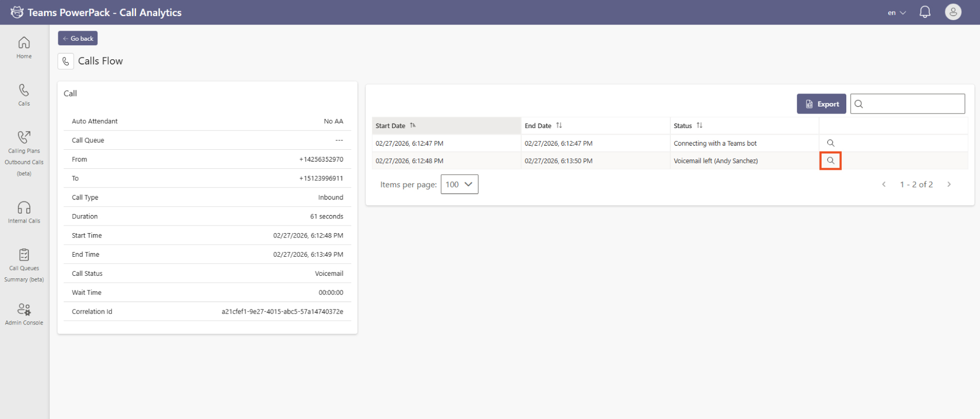Screen dimensions: 980x419
Task: Open Calls in the sidebar
Action: point(24,95)
